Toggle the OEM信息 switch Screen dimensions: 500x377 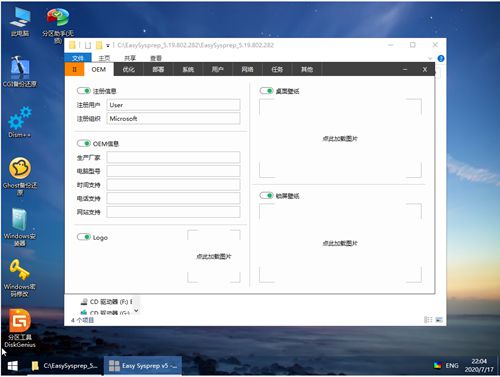click(84, 143)
